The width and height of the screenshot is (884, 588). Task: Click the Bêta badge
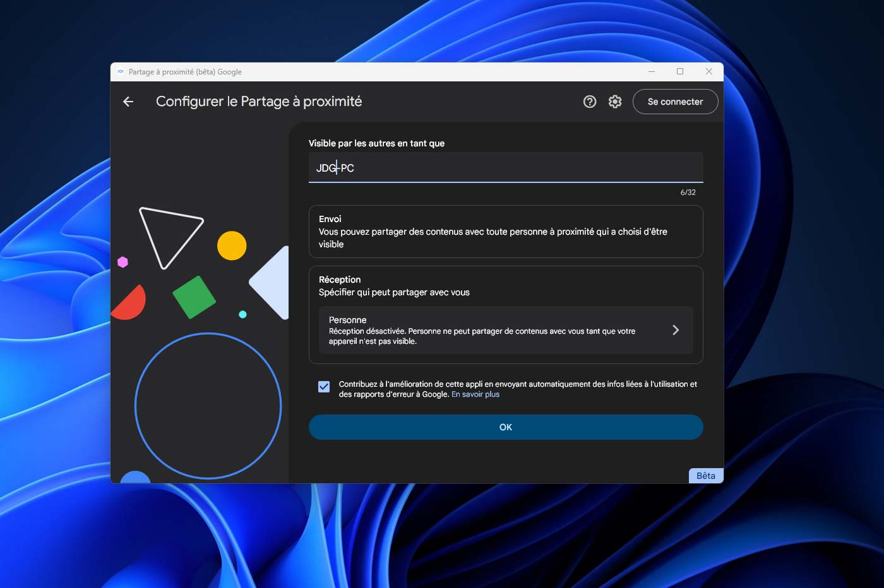(706, 476)
